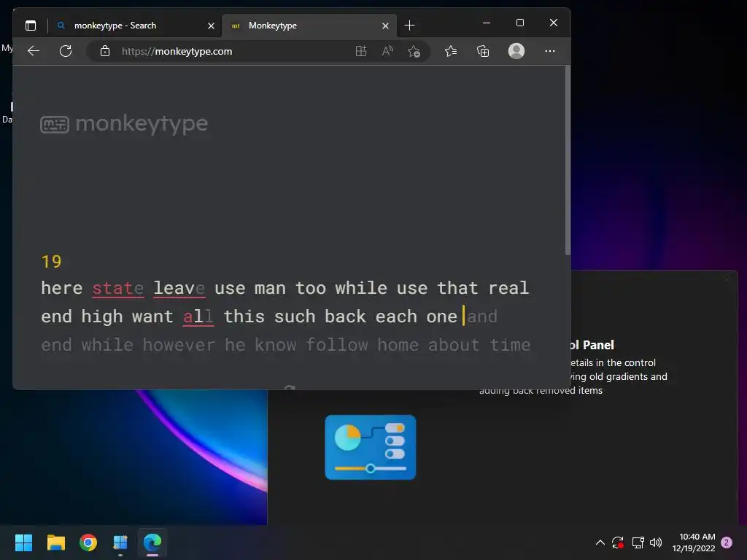Click the upcoming word 'however'
747x560 pixels.
179,345
